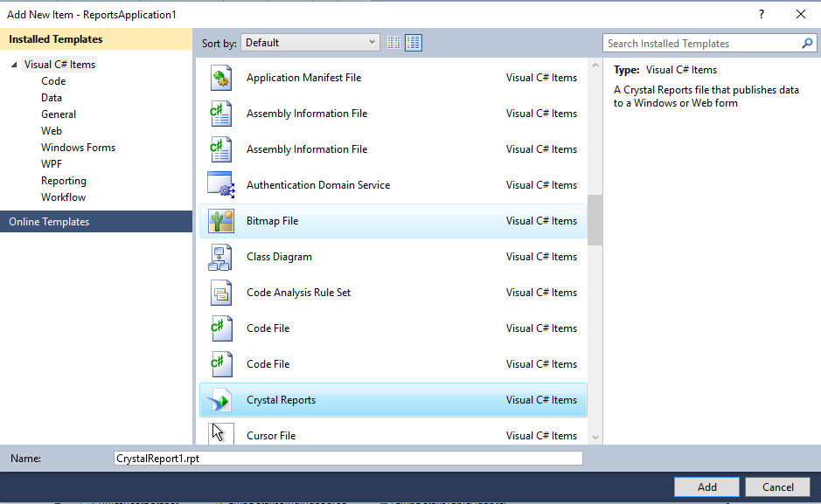Select the Code Analysis Rule Set template

click(393, 293)
